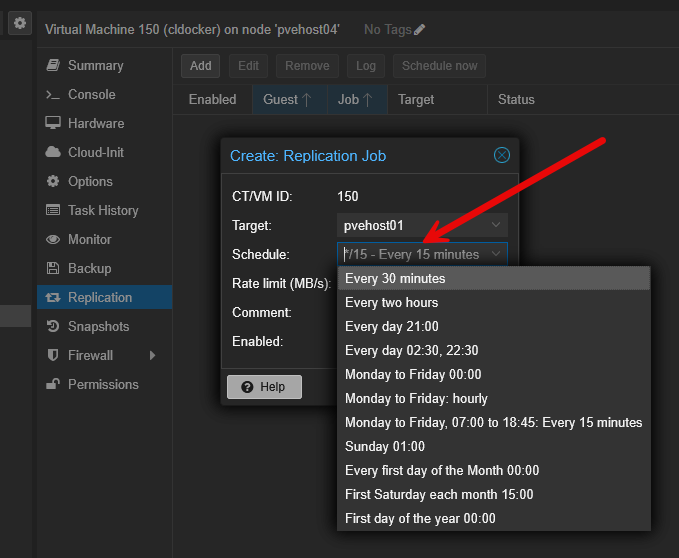Select Every 30 minutes schedule
Image resolution: width=679 pixels, height=558 pixels.
[494, 278]
